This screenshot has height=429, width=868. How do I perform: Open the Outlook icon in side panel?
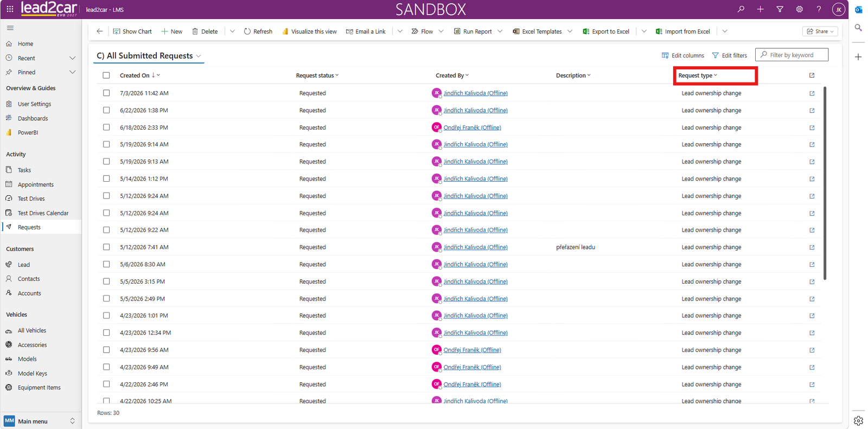pos(858,10)
